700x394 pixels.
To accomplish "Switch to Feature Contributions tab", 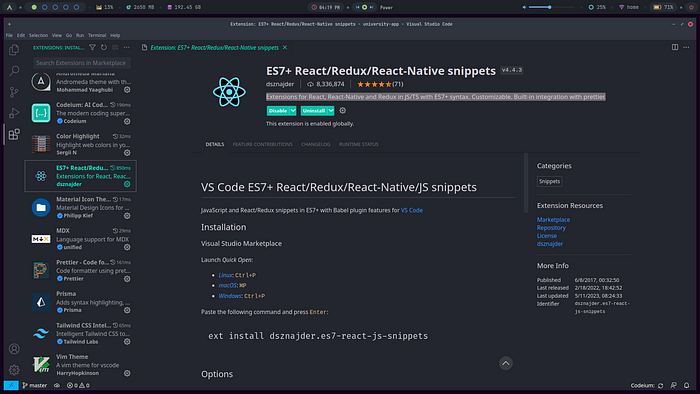I will click(x=262, y=144).
